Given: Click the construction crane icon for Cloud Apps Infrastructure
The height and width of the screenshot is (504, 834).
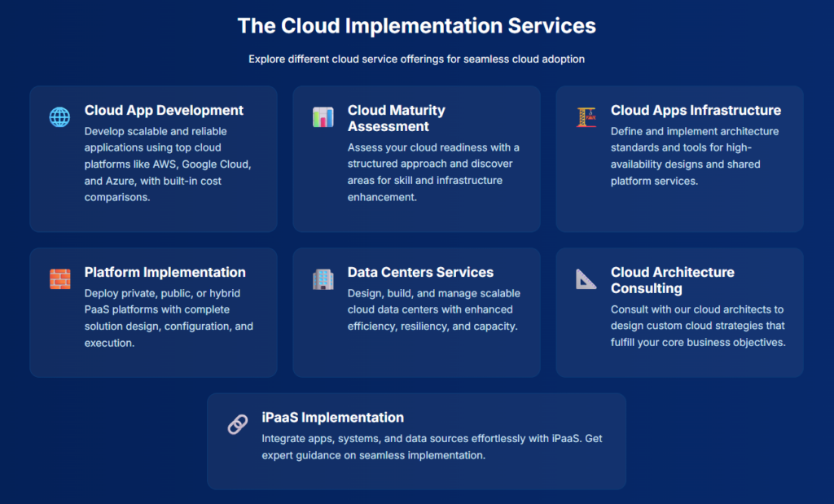Looking at the screenshot, I should click(586, 117).
